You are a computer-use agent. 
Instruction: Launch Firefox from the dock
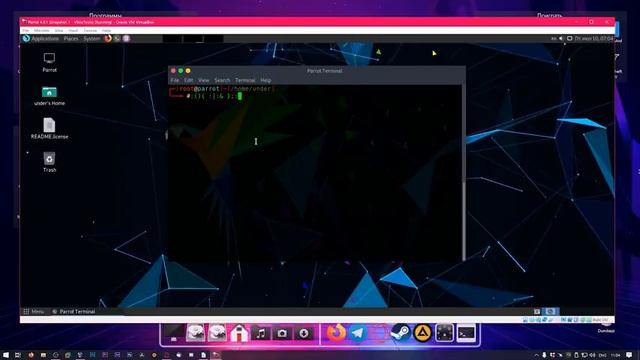(336, 333)
